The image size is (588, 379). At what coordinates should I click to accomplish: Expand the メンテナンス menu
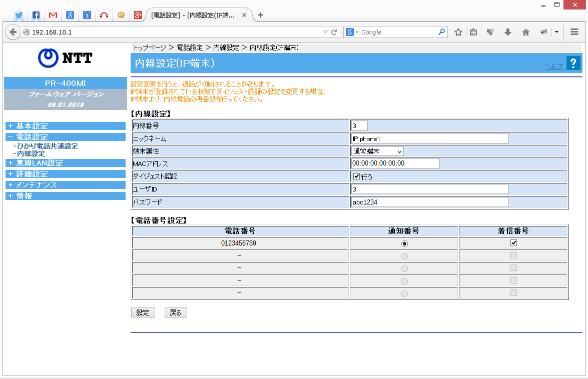click(66, 184)
